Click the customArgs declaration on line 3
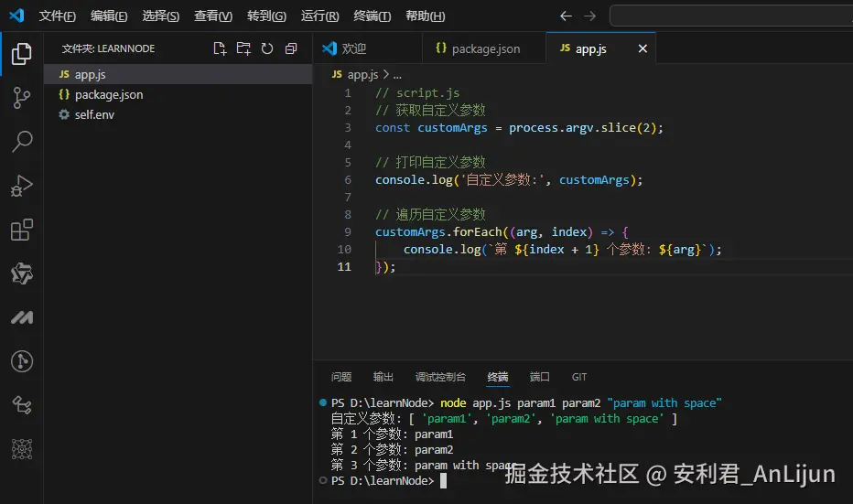This screenshot has width=853, height=504. coord(453,128)
